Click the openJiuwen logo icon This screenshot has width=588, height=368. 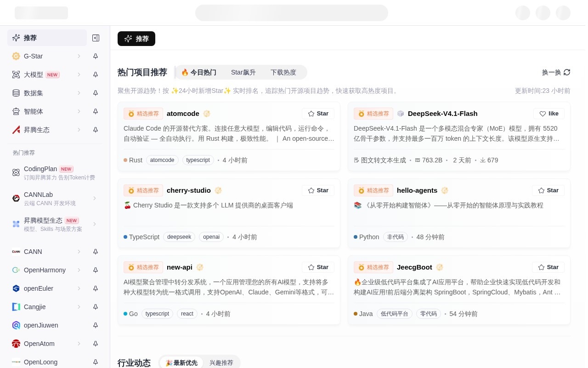pyautogui.click(x=16, y=325)
